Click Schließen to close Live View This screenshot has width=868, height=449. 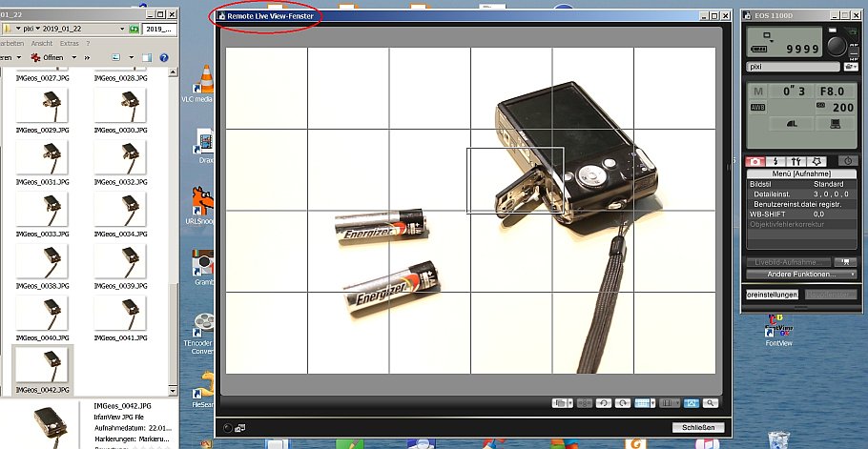tap(698, 427)
